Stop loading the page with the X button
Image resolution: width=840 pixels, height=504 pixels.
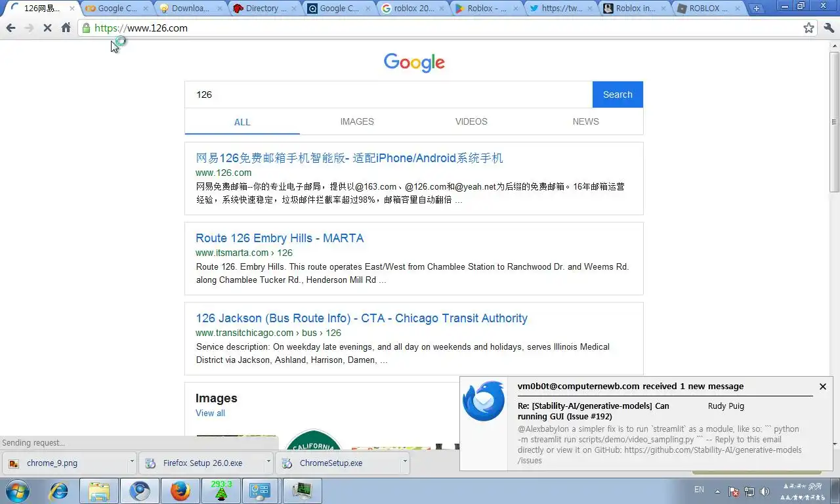point(47,28)
